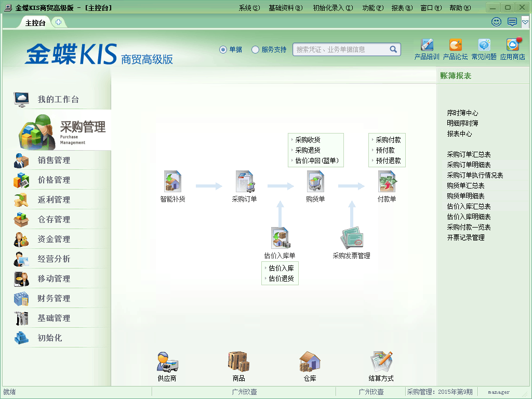This screenshot has height=399, width=532.
Task: Open the 估价入库单 icon
Action: point(280,238)
